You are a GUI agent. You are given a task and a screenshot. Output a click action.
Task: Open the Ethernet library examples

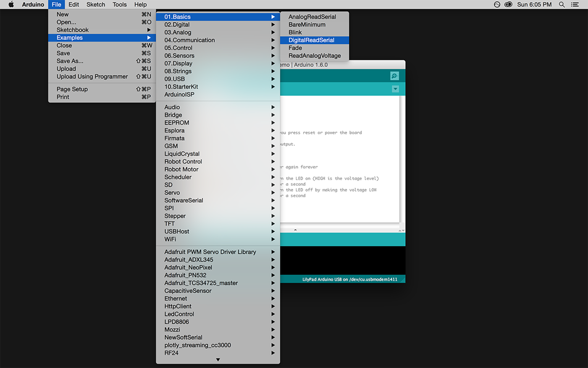[218, 299]
